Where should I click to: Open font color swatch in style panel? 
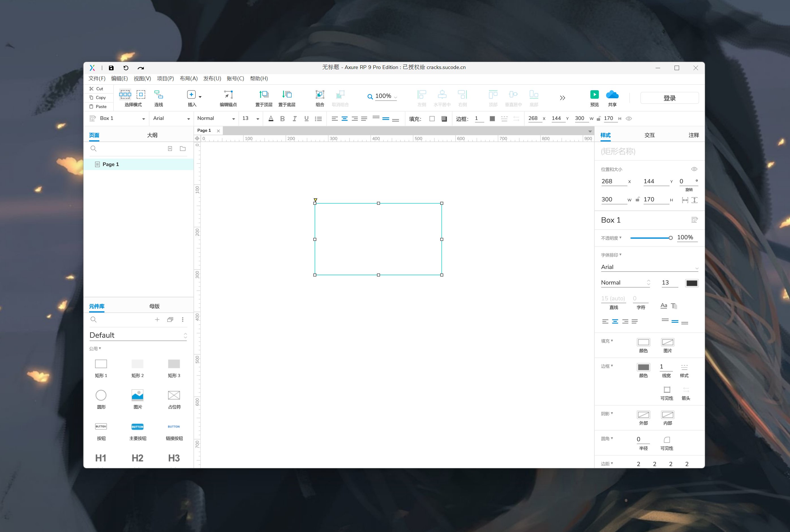(x=692, y=283)
